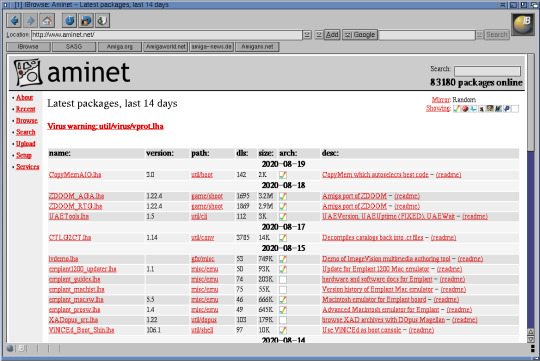
Task: Open the Recent link in the sidebar
Action: (25, 109)
